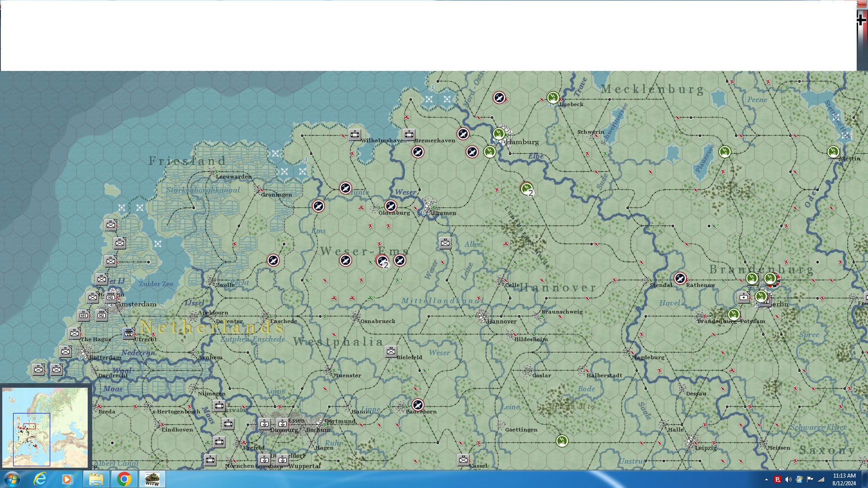Select the infantry unit at Bielefeld
The image size is (868, 488).
pos(391,352)
